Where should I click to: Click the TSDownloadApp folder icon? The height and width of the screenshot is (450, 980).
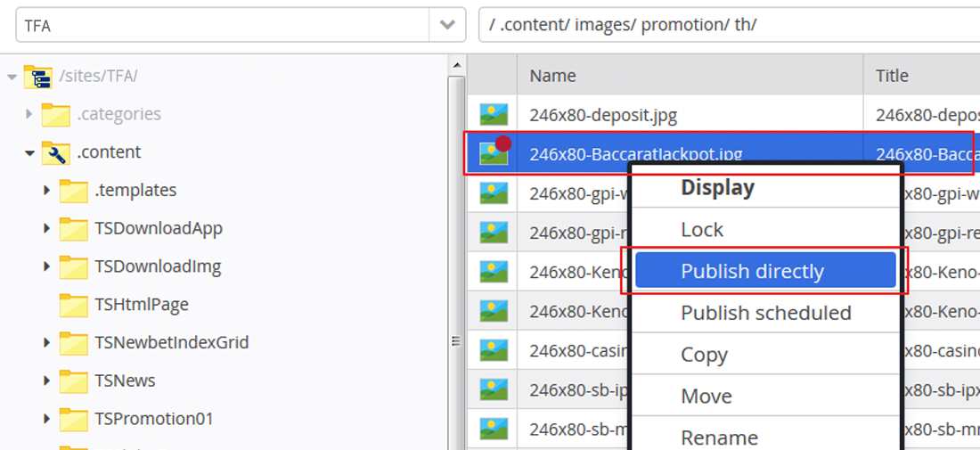point(74,229)
